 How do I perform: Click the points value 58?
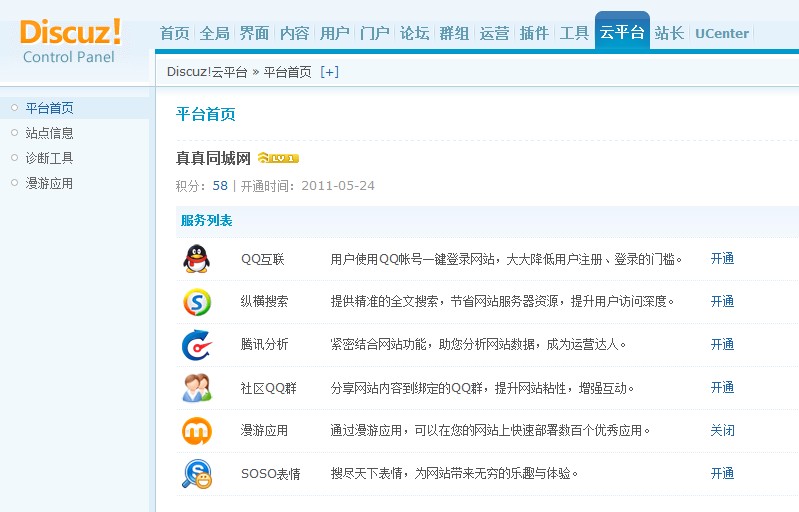[x=220, y=185]
